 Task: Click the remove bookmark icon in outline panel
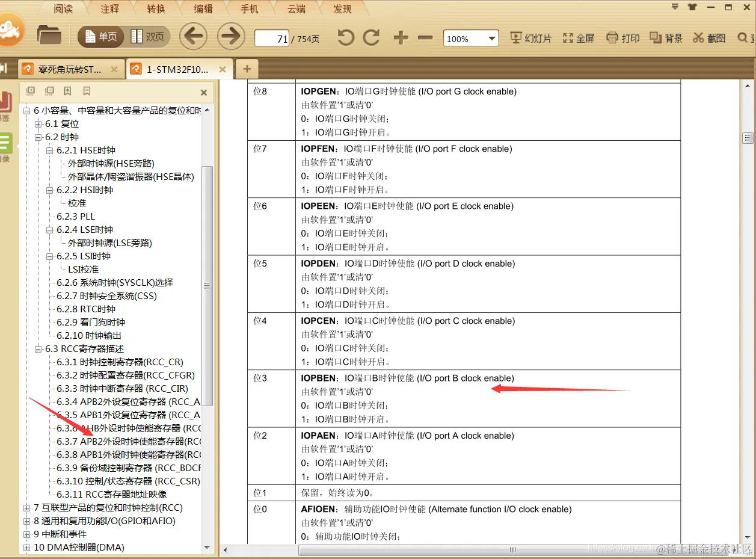click(87, 91)
